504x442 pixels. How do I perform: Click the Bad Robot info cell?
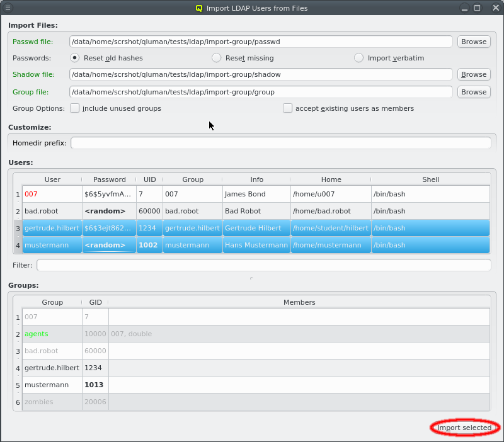click(256, 211)
